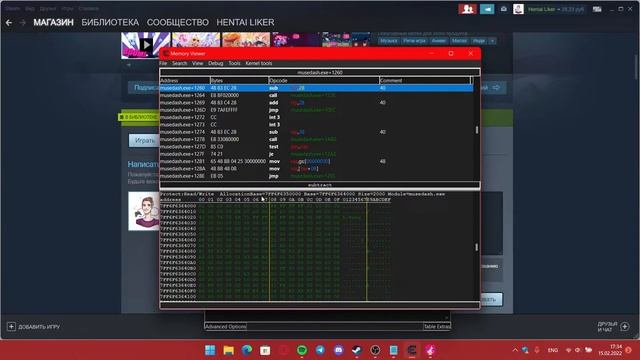Screen dimensions: 640x360
Task: Select disassembly row musedash.exe+1264 call
Action: click(x=316, y=95)
